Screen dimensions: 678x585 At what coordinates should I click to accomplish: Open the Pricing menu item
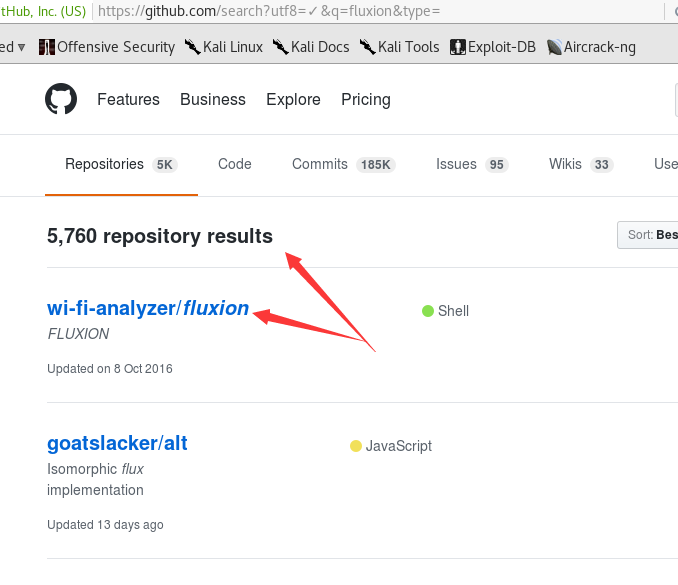tap(366, 99)
